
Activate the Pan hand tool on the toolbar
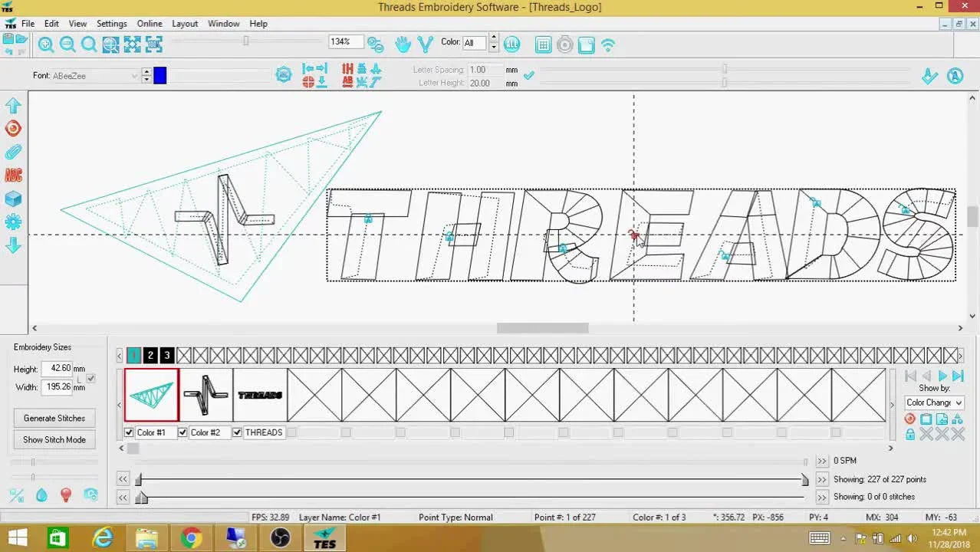click(x=403, y=44)
